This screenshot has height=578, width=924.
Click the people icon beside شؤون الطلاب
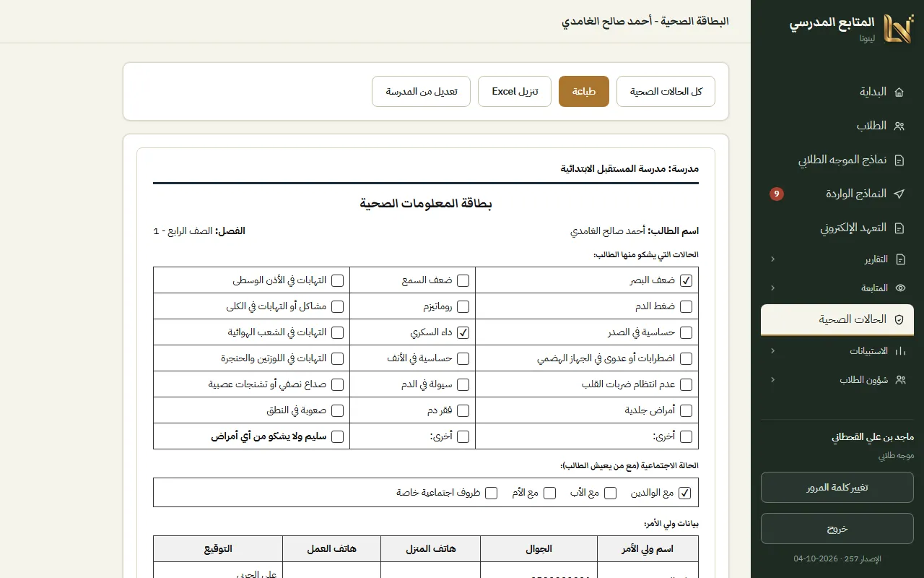pyautogui.click(x=900, y=380)
